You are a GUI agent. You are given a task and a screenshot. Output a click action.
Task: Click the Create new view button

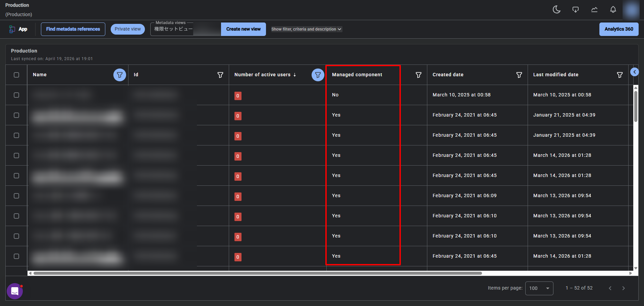[x=243, y=29]
